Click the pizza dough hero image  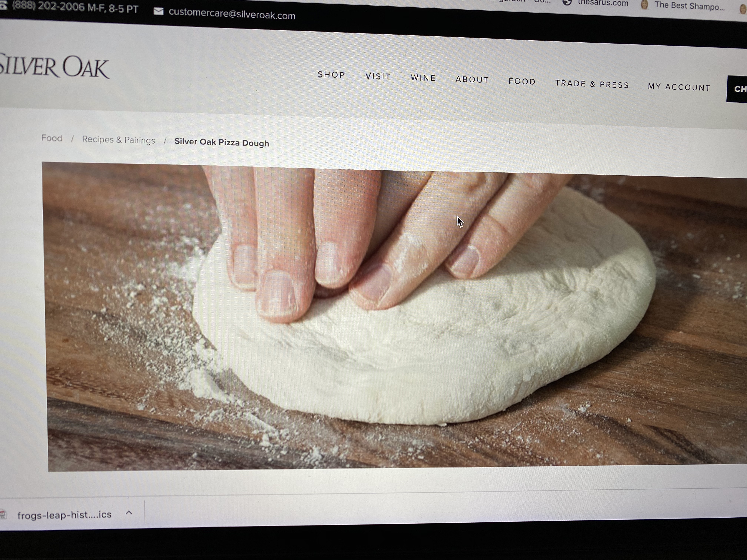point(394,317)
